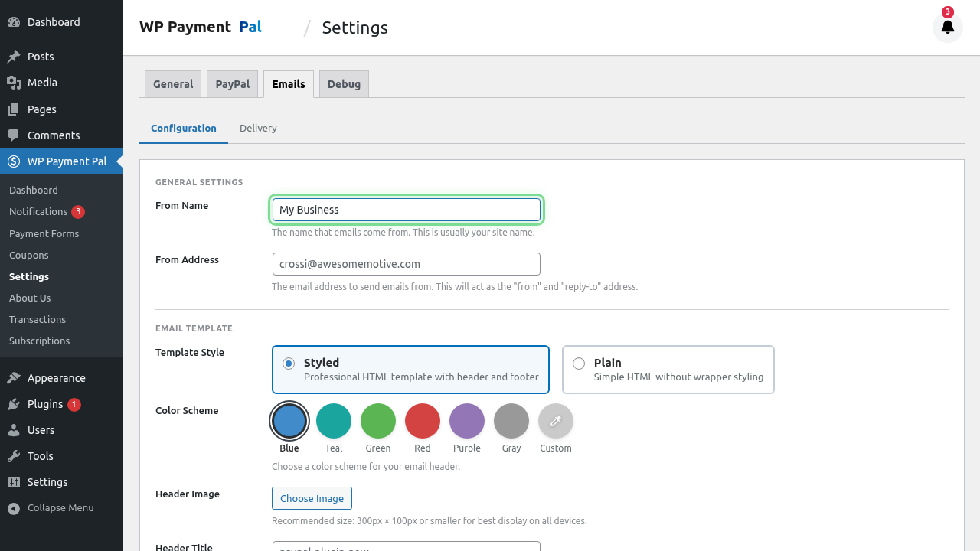Open the Delivery sub-tab

(x=258, y=129)
